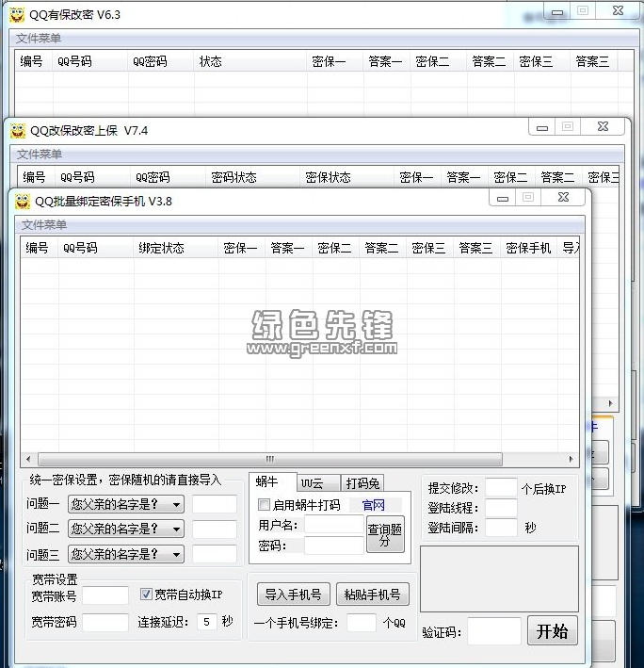644x668 pixels.
Task: Click the SpongeBob icon of QQ有保改密 window
Action: (x=17, y=15)
